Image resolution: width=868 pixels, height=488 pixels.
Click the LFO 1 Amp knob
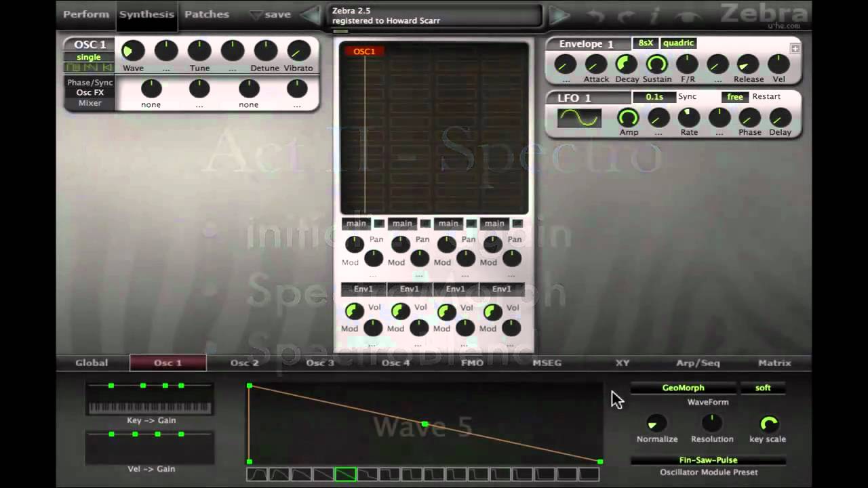629,117
